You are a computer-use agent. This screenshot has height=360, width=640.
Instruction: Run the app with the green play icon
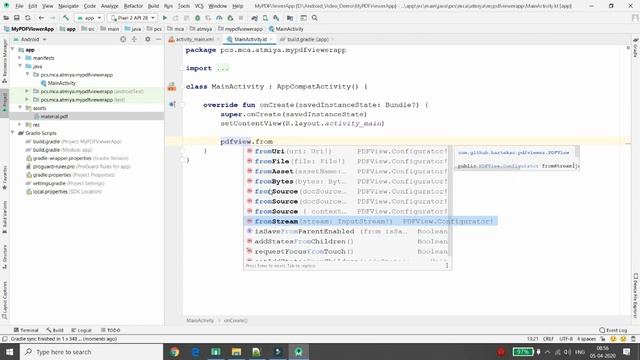[x=165, y=18]
